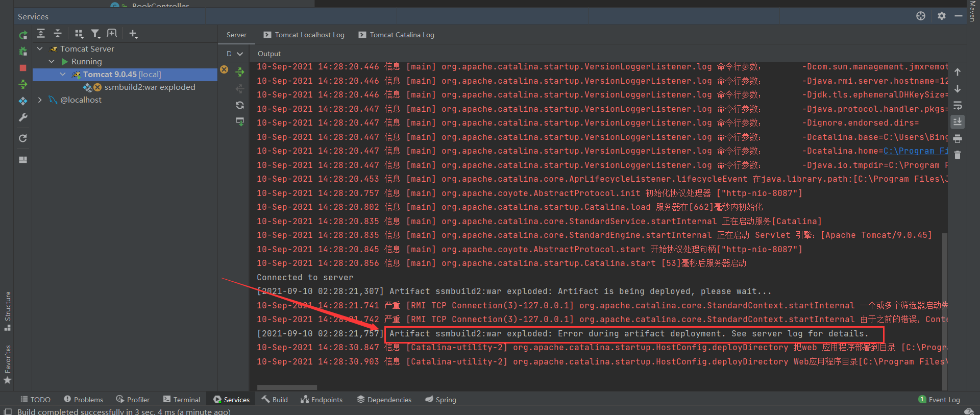The height and width of the screenshot is (415, 980).
Task: Open Services panel gear settings
Action: [x=942, y=16]
